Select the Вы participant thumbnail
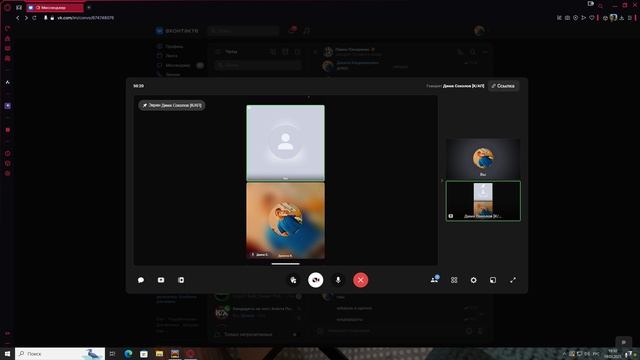The width and height of the screenshot is (640, 360). coord(483,158)
